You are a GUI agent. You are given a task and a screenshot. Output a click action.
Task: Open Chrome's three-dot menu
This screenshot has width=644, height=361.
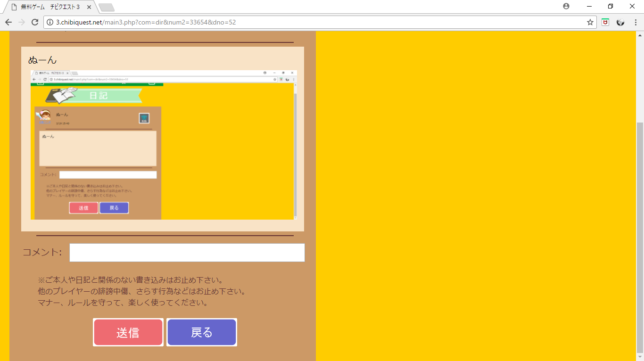[636, 22]
